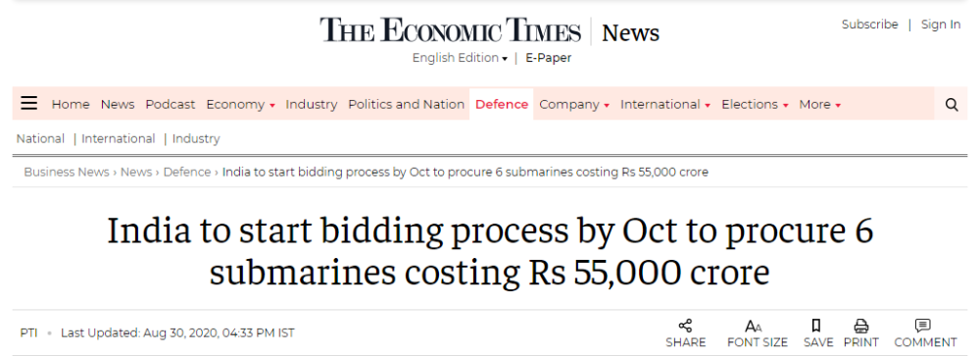The height and width of the screenshot is (356, 980).
Task: Click Business News breadcrumb link
Action: tap(67, 172)
